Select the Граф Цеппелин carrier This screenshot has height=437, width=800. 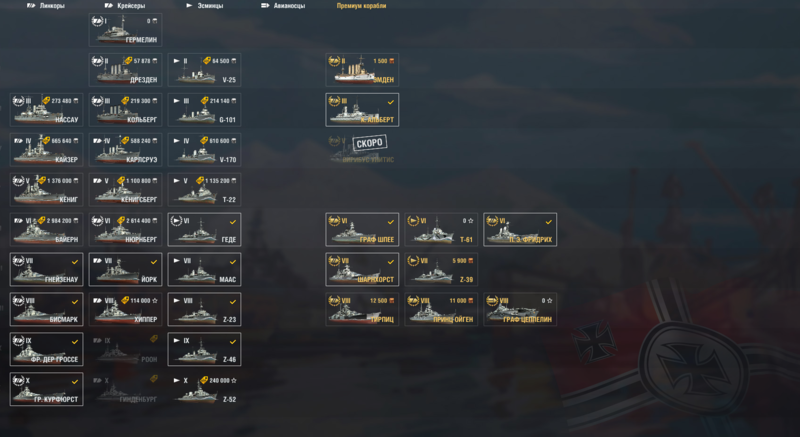click(x=520, y=310)
